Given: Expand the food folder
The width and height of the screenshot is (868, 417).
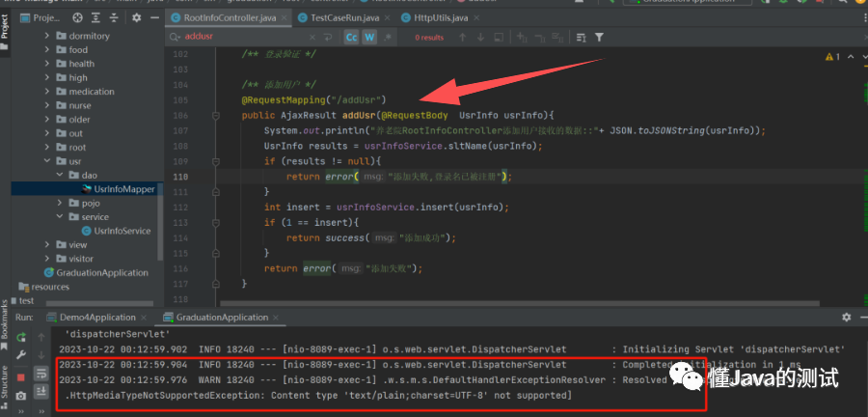Looking at the screenshot, I should click(x=47, y=50).
